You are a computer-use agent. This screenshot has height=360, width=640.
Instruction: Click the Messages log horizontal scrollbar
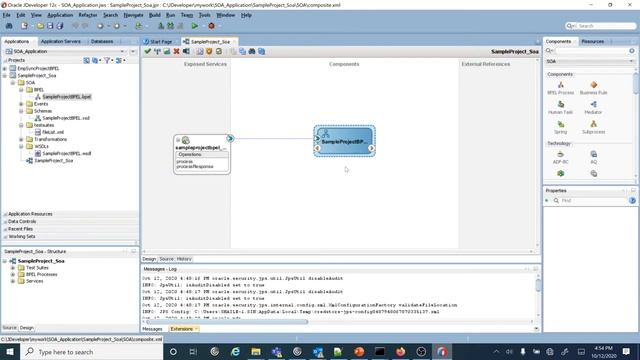pos(227,322)
